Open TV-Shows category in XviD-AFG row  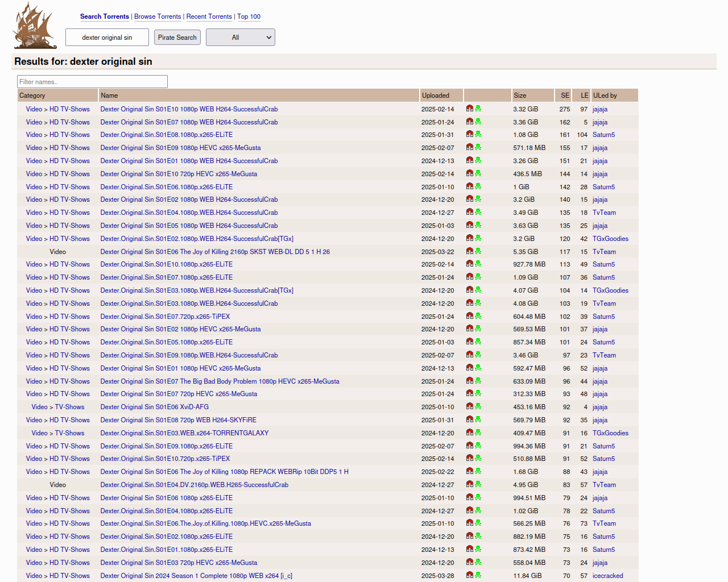[x=69, y=407]
